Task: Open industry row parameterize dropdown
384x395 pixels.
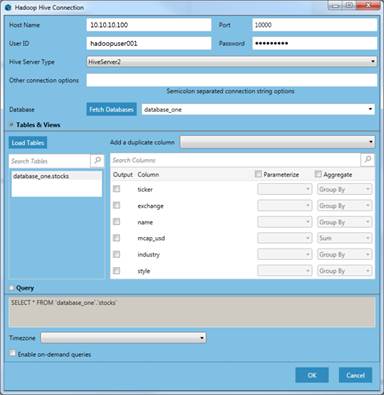Action: 285,254
